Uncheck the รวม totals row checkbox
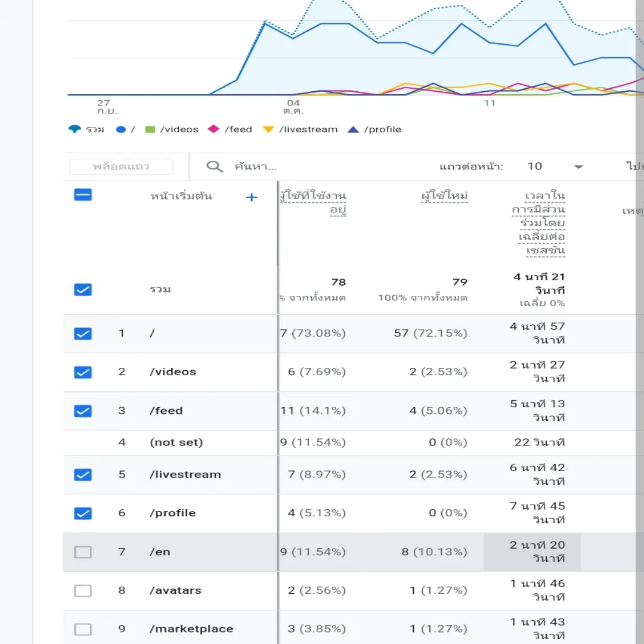The width and height of the screenshot is (644, 644). (x=83, y=290)
